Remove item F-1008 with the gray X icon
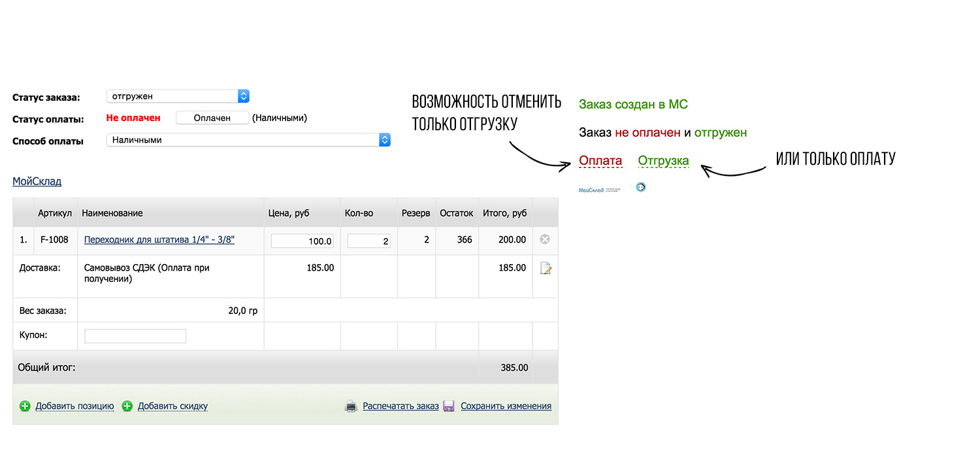This screenshot has width=980, height=463. (545, 240)
